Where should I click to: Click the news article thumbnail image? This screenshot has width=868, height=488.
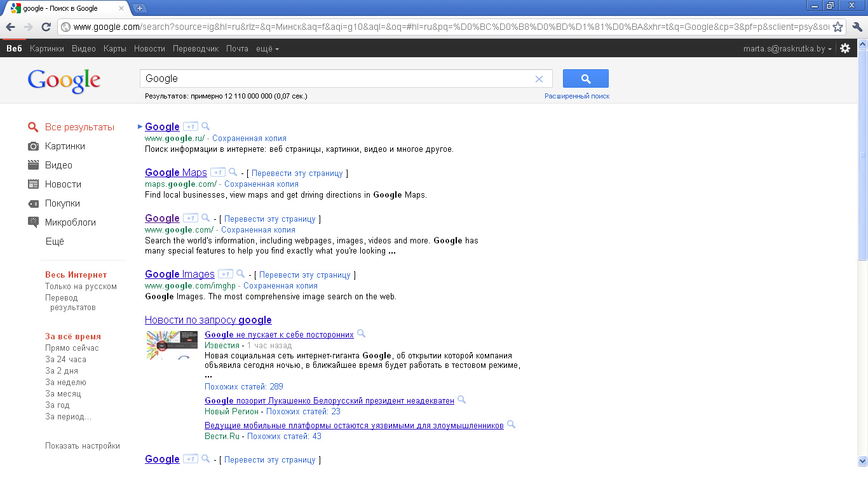[172, 345]
